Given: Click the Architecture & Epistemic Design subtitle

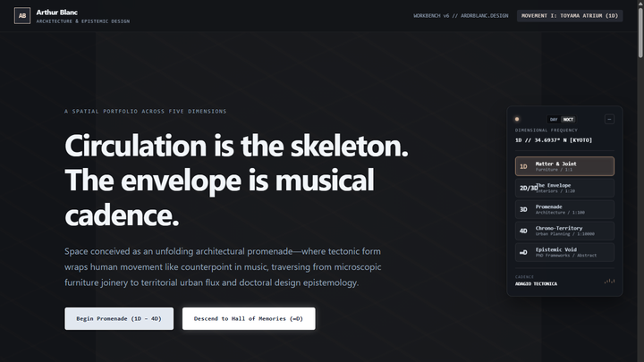Looking at the screenshot, I should tap(83, 21).
